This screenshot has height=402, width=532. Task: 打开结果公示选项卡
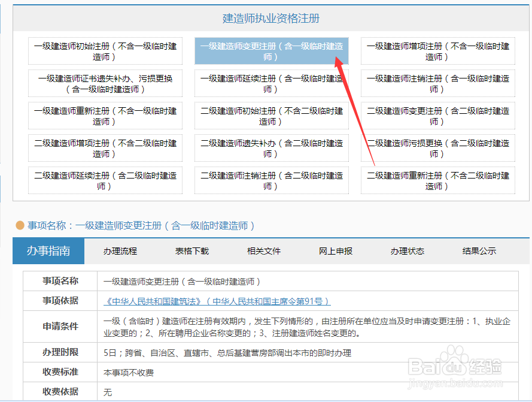(478, 251)
